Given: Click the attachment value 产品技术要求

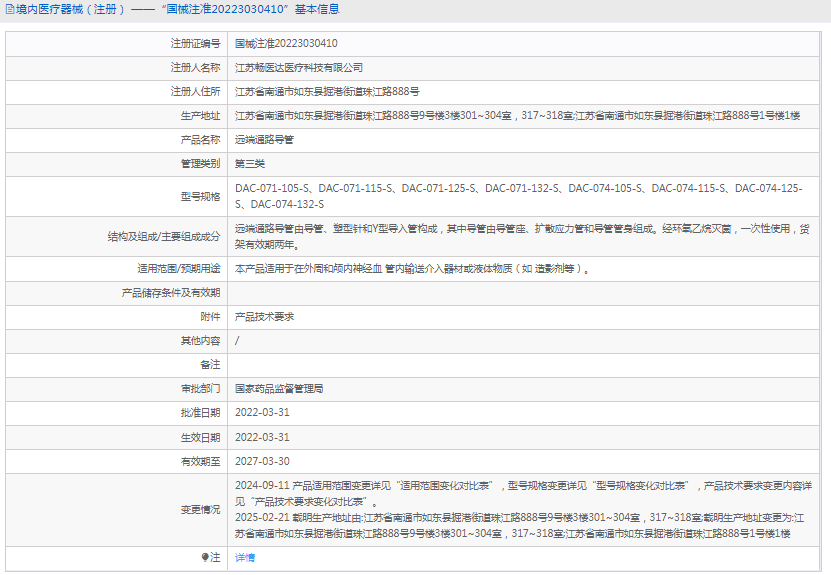Looking at the screenshot, I should pyautogui.click(x=264, y=317).
